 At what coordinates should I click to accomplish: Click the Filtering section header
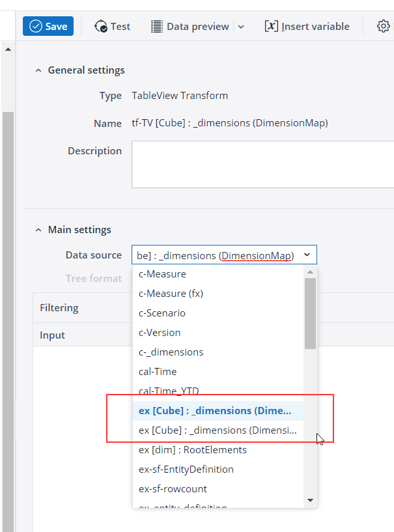[59, 307]
